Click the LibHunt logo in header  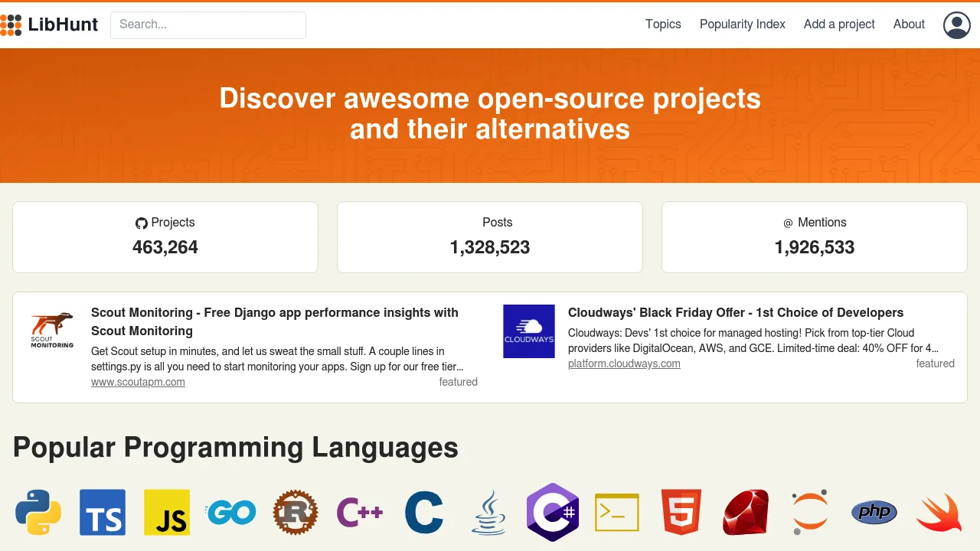point(49,24)
